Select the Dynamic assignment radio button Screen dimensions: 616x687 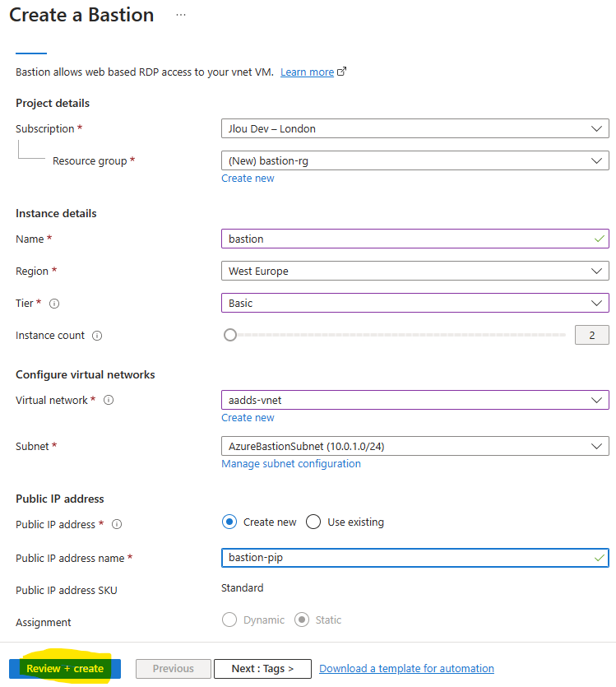click(229, 620)
